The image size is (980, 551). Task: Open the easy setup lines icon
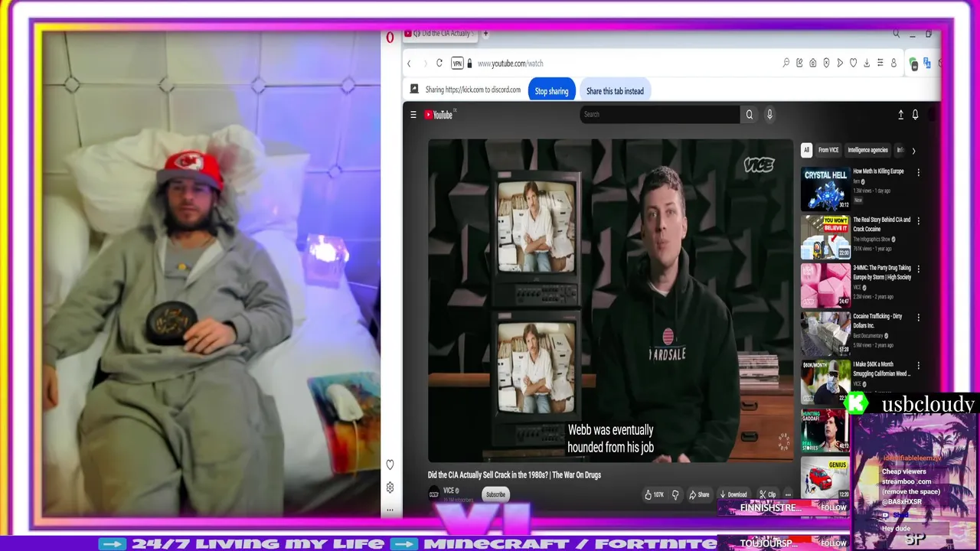[880, 64]
